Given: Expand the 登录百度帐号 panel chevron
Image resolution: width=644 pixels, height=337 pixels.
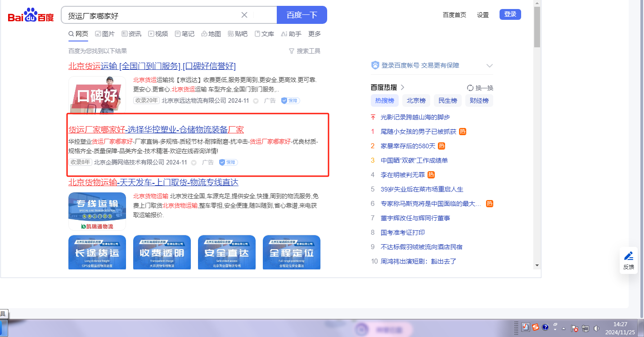Looking at the screenshot, I should (490, 66).
